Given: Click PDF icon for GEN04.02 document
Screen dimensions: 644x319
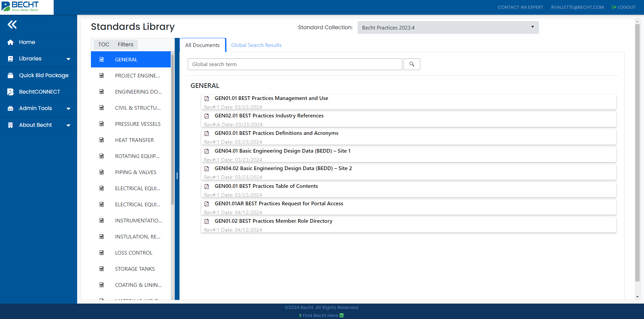Looking at the screenshot, I should (207, 169).
